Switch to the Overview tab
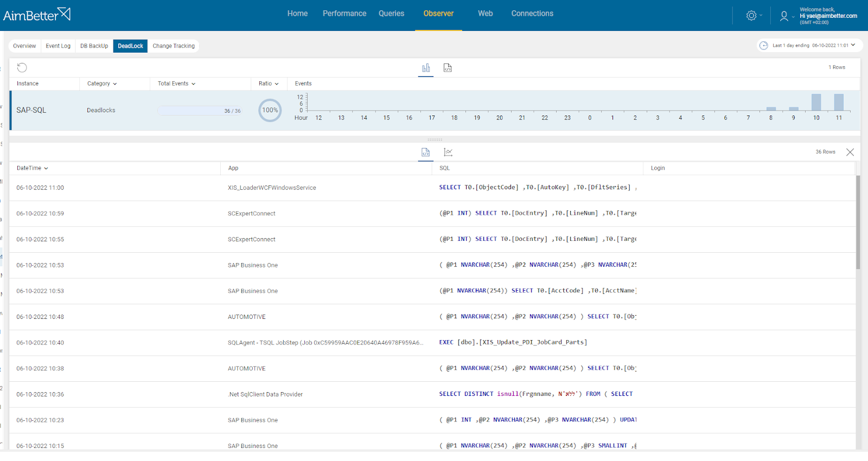 click(24, 46)
